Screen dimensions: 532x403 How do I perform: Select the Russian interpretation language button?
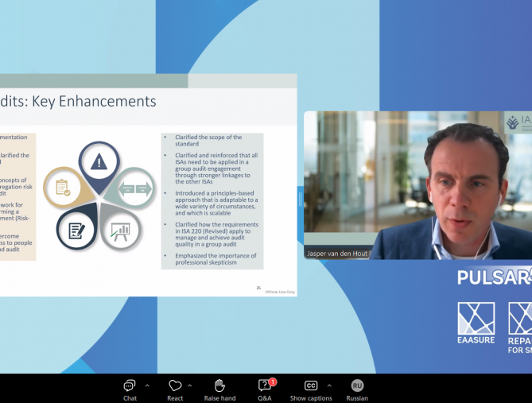(x=357, y=386)
